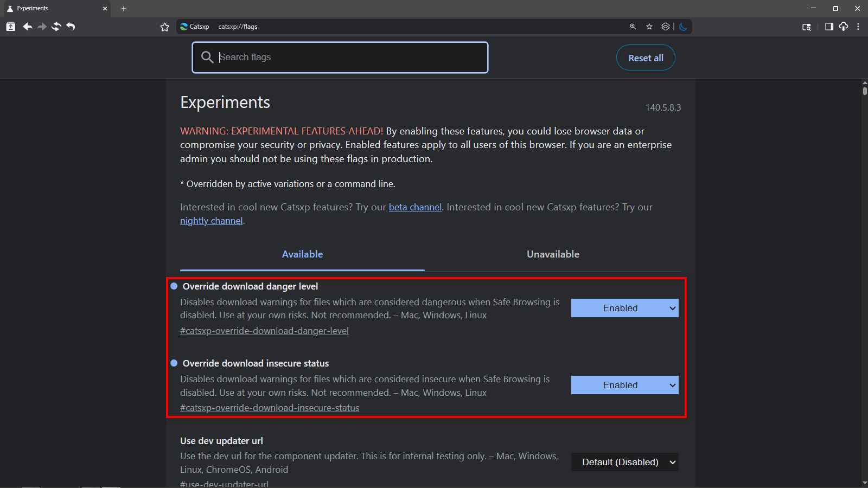Restore down the browser window
The width and height of the screenshot is (868, 488).
(835, 9)
